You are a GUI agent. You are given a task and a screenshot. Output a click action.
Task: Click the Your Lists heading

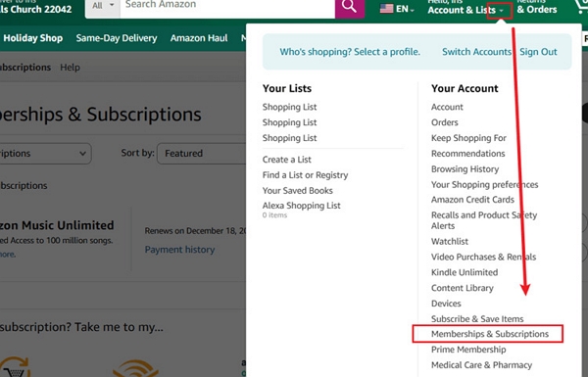pos(287,88)
